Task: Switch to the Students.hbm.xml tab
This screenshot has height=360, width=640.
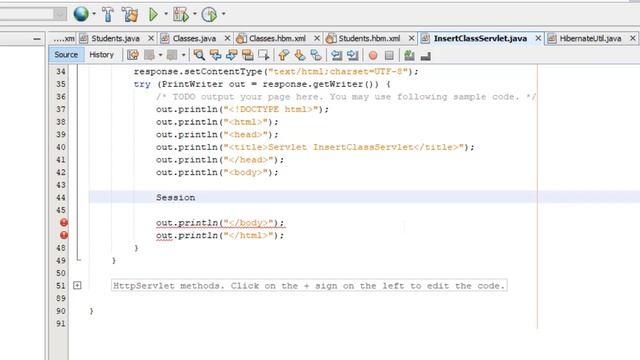Action: (x=369, y=38)
